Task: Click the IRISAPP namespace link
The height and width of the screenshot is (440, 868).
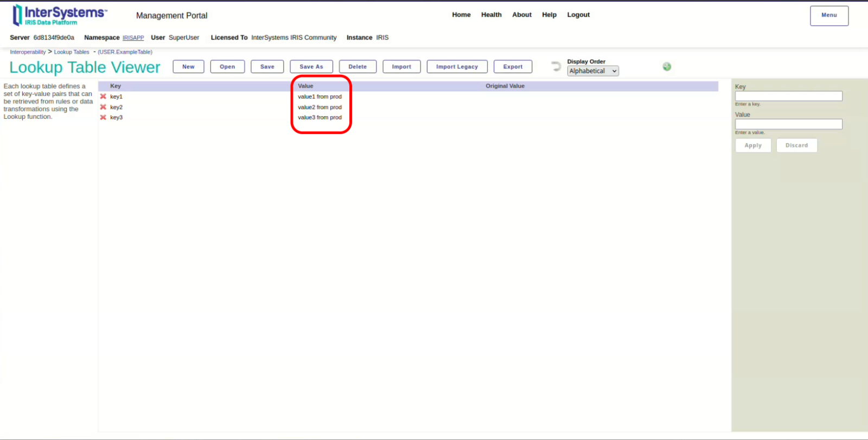Action: coord(133,38)
